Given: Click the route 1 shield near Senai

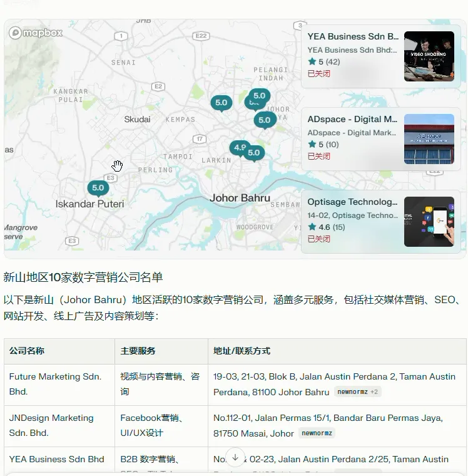Looking at the screenshot, I should click(x=121, y=36).
